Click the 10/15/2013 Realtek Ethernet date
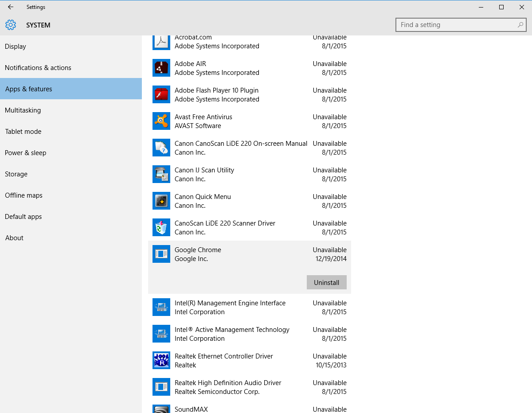532x413 pixels. point(331,365)
